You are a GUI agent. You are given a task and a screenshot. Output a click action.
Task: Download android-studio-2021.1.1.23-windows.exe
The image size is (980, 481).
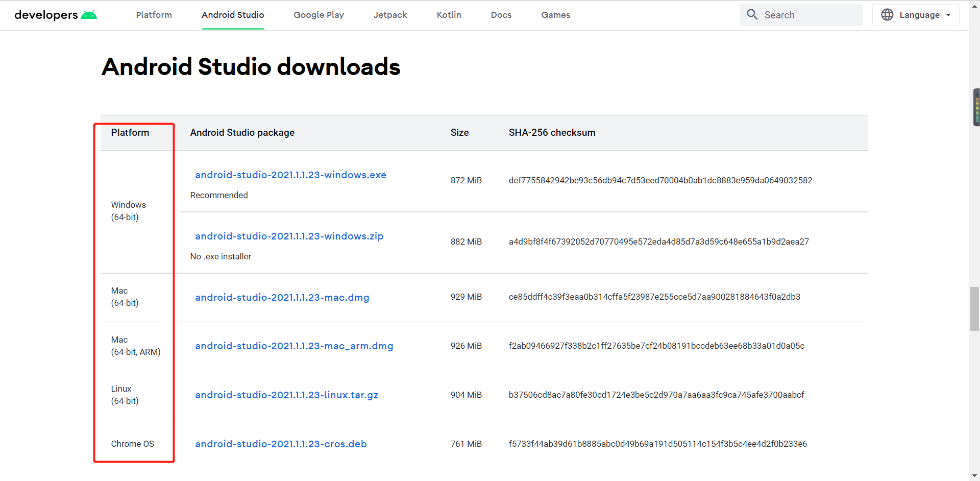click(290, 175)
